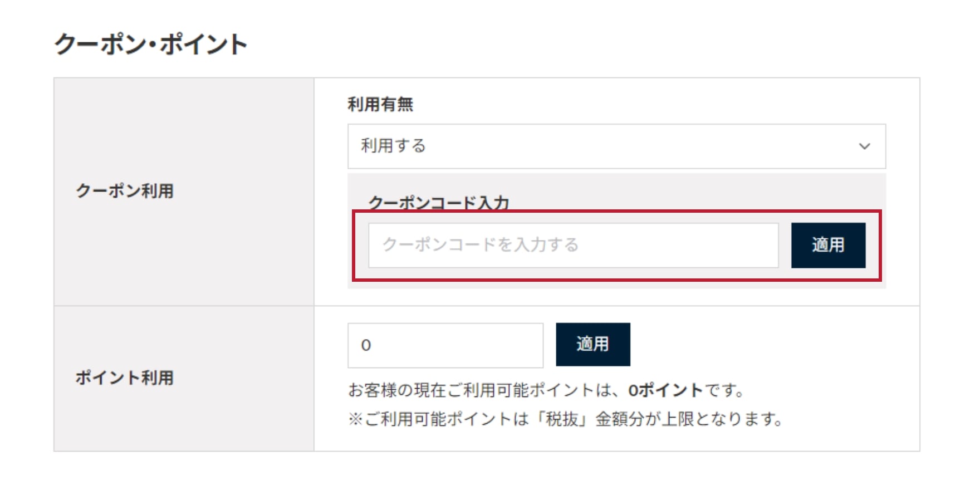
Task: Click the 利用する text inside the select
Action: click(393, 146)
